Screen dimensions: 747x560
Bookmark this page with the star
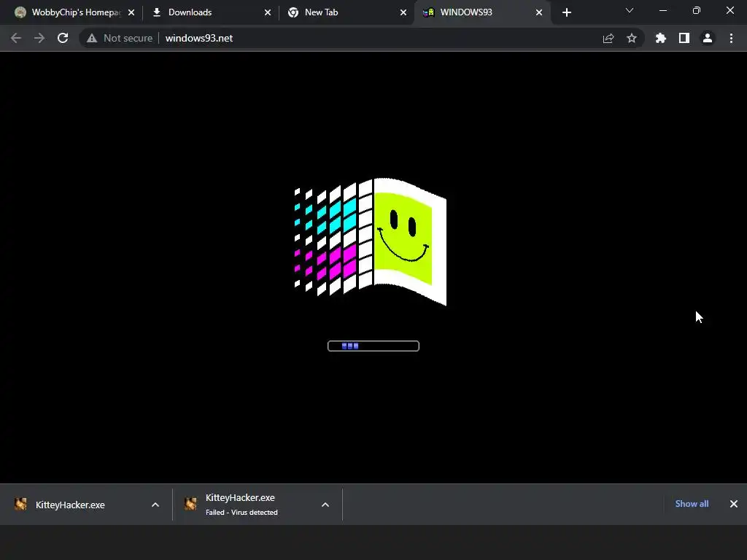pos(632,38)
